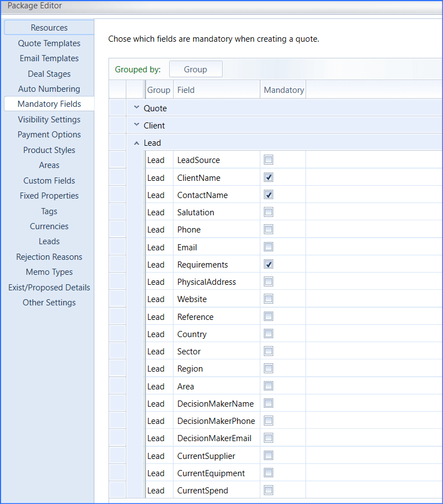
Task: Toggle the ContactName mandatory checkbox
Action: point(269,195)
